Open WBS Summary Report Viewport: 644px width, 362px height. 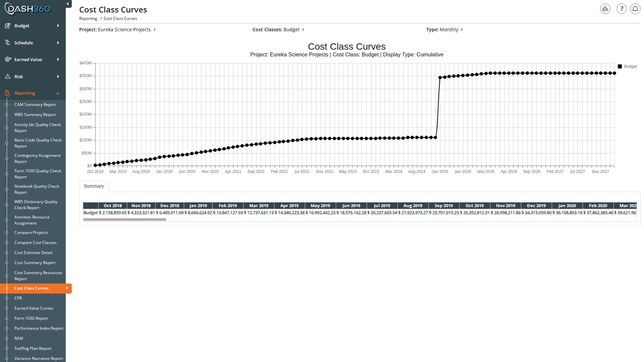35,115
